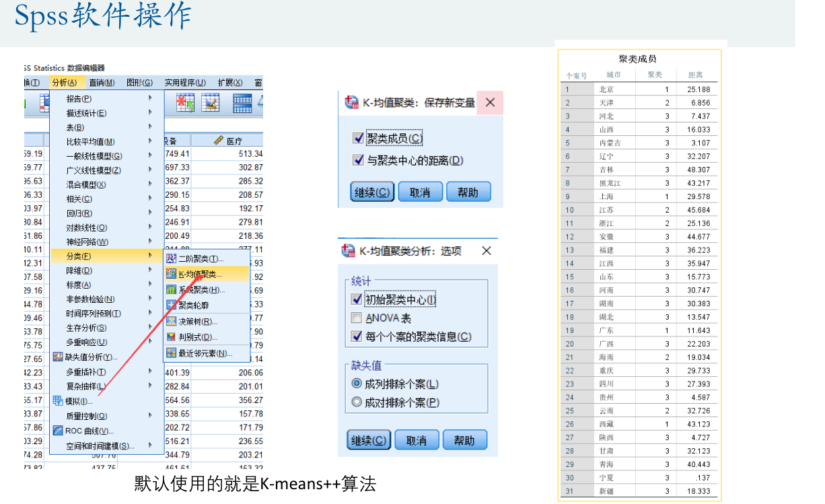This screenshot has height=504, width=825.
Task: Click the K-均值聚类 保存新变量 dialog title icon
Action: 351,103
